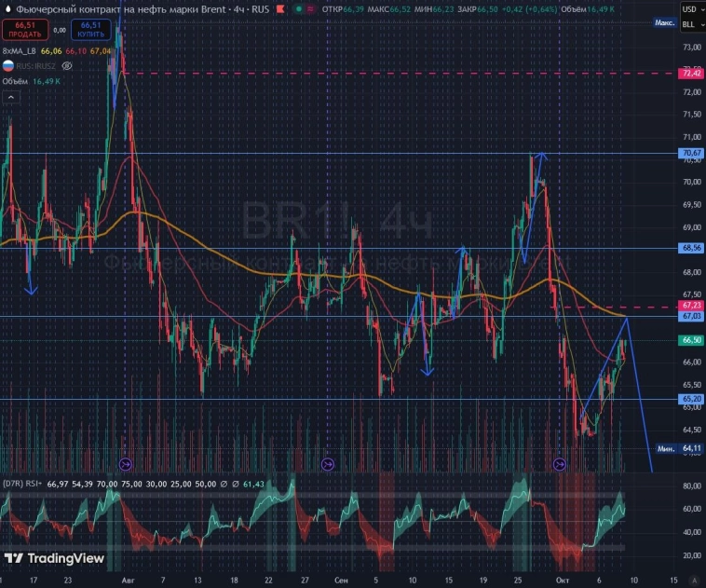Image resolution: width=706 pixels, height=588 pixels.
Task: Click the green 66,50 current price label
Action: click(691, 341)
